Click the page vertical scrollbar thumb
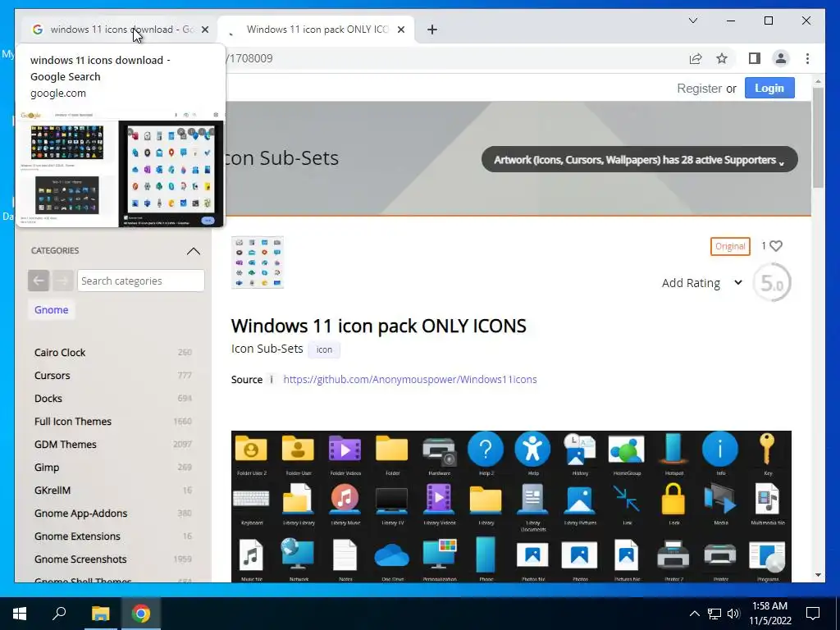The height and width of the screenshot is (630, 840). (818, 138)
